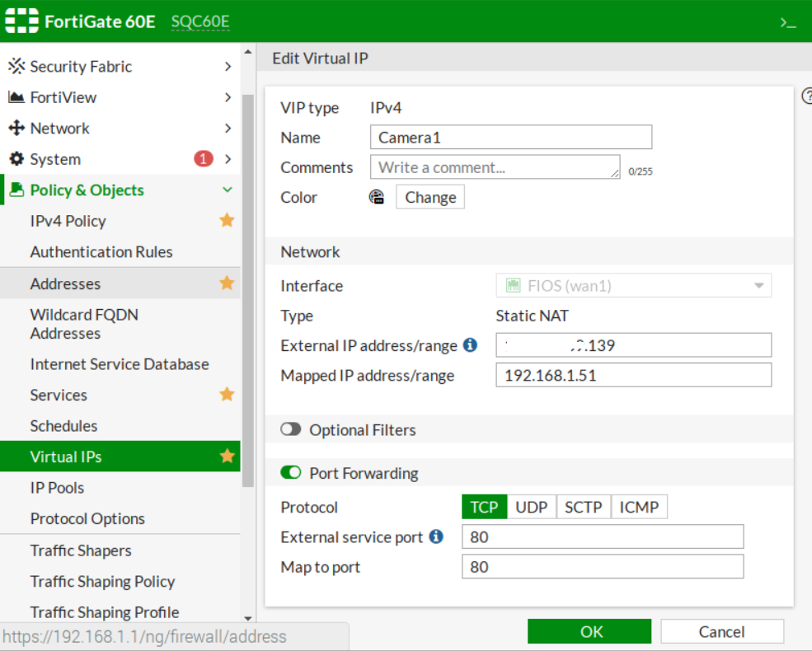Viewport: 812px width, 651px height.
Task: Open the help question mark icon
Action: click(x=807, y=96)
